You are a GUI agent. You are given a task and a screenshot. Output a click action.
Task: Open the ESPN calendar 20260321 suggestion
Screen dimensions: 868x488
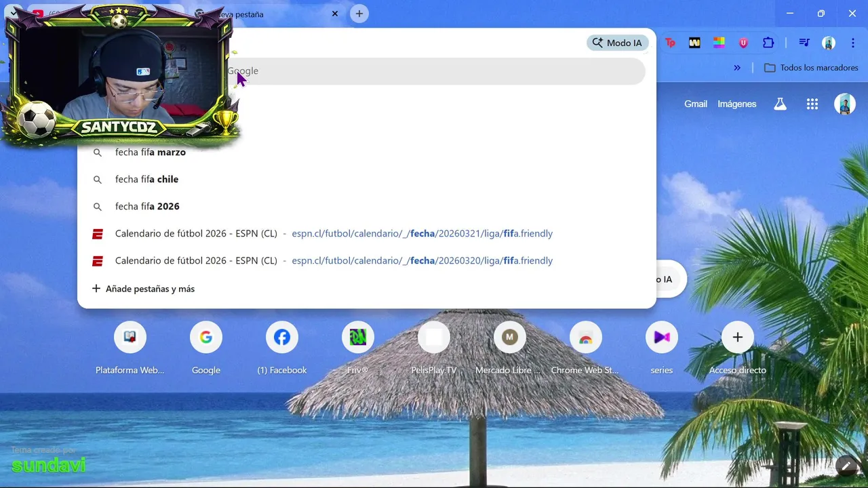(366, 234)
